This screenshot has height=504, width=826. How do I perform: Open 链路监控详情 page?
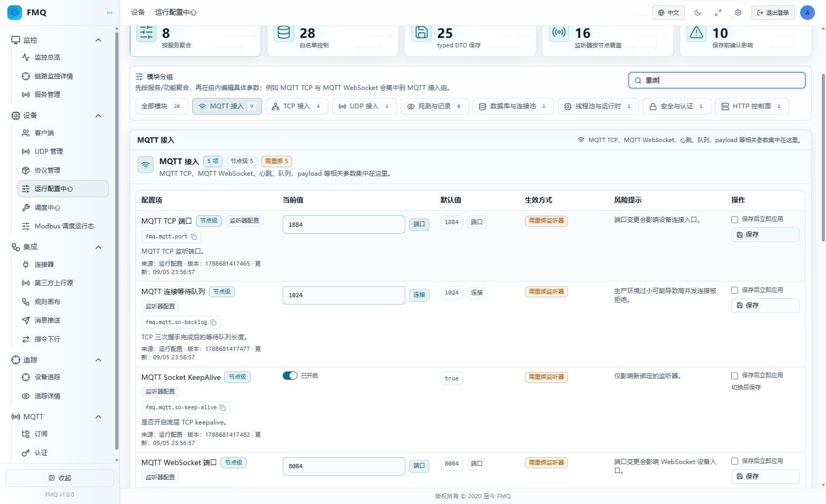(x=63, y=76)
